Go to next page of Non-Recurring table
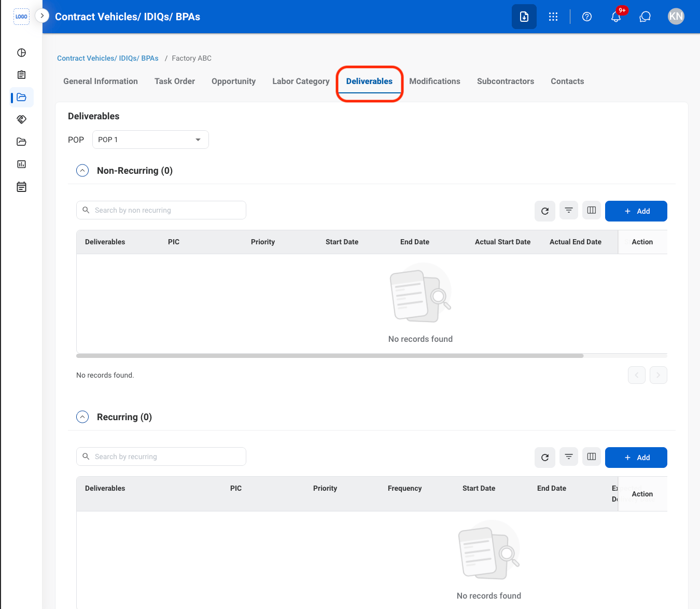The width and height of the screenshot is (700, 609). coord(659,375)
